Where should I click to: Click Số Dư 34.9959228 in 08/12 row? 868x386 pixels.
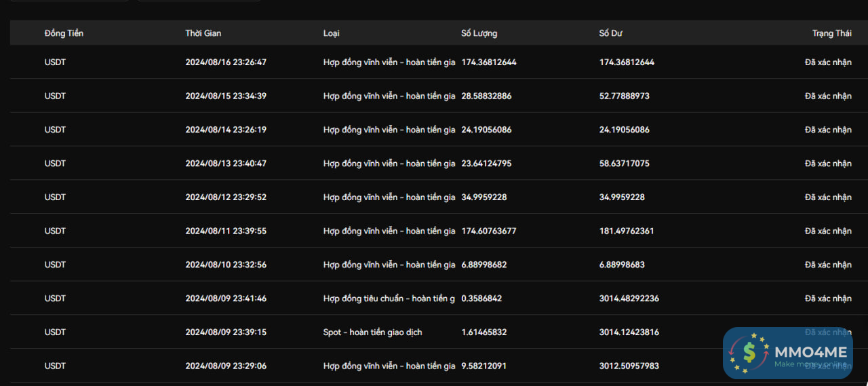[x=623, y=197]
